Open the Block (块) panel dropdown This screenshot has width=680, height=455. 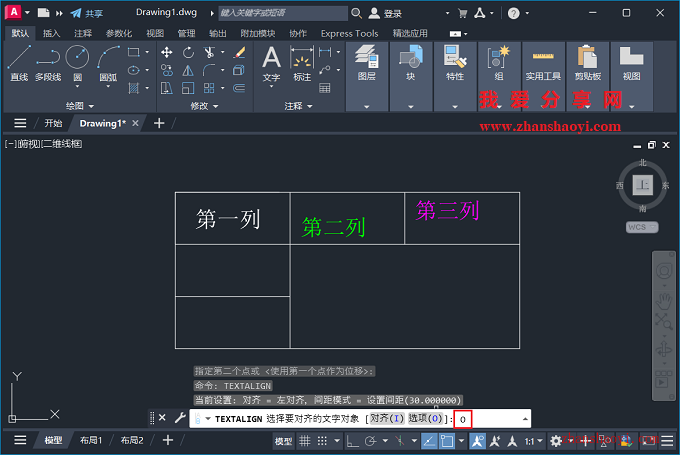pyautogui.click(x=411, y=106)
